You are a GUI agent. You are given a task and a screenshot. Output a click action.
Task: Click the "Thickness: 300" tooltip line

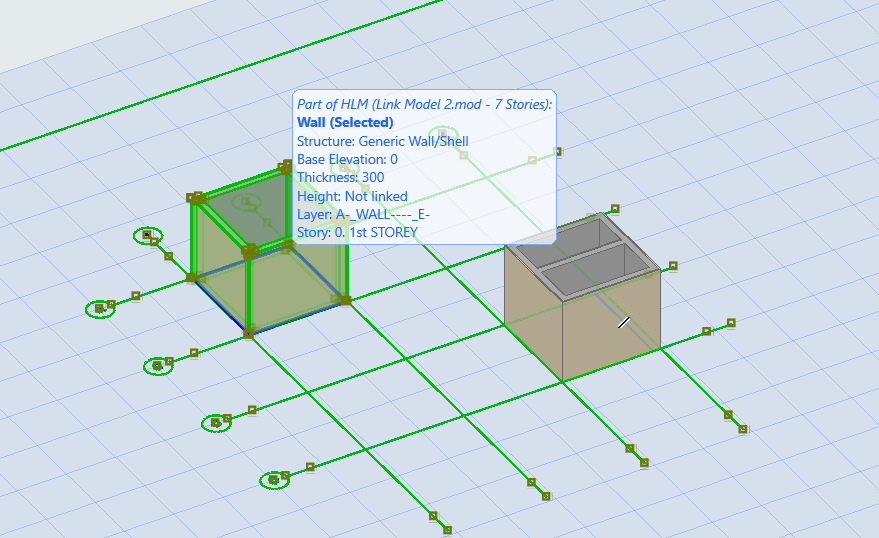pyautogui.click(x=340, y=177)
